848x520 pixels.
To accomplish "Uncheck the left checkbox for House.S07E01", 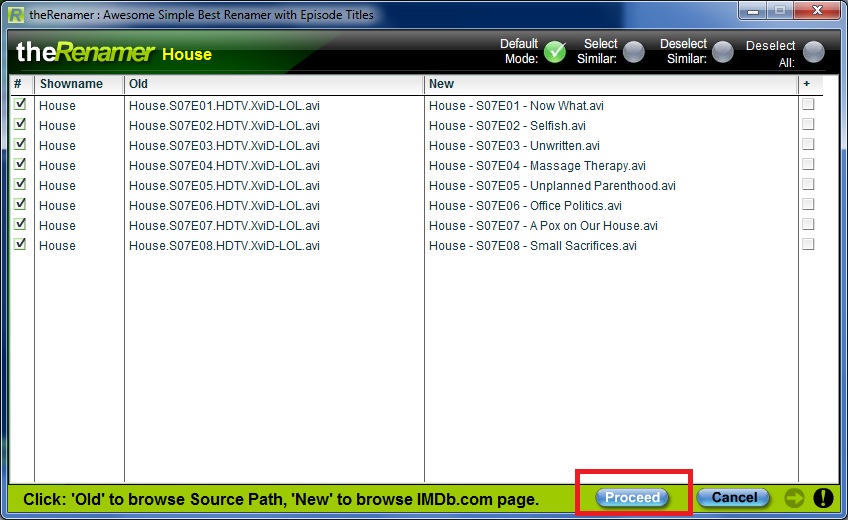I will (20, 104).
